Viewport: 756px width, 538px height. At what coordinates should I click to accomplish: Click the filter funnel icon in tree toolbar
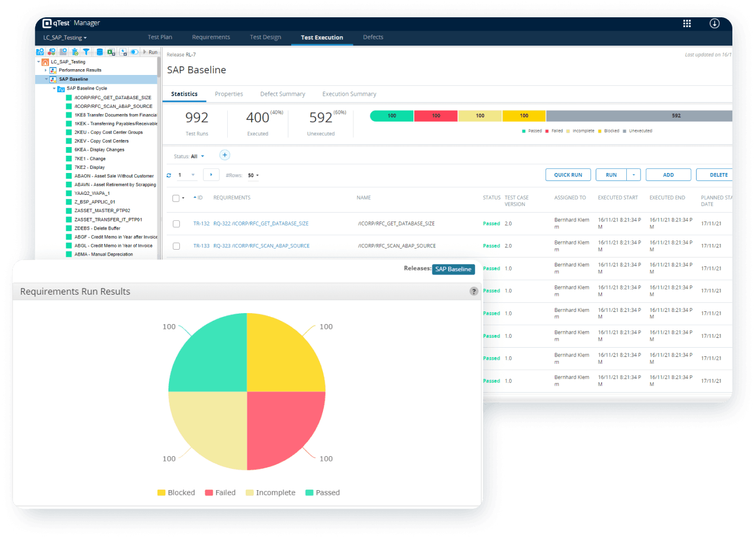click(x=86, y=52)
